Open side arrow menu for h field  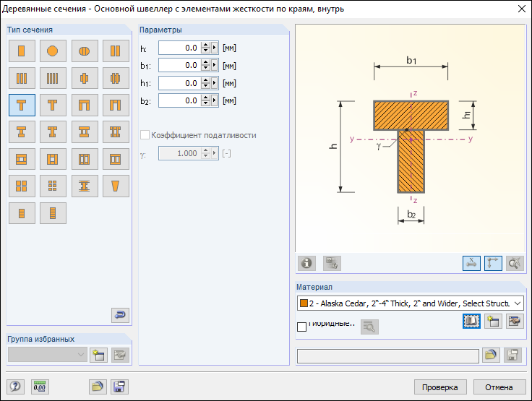point(215,48)
